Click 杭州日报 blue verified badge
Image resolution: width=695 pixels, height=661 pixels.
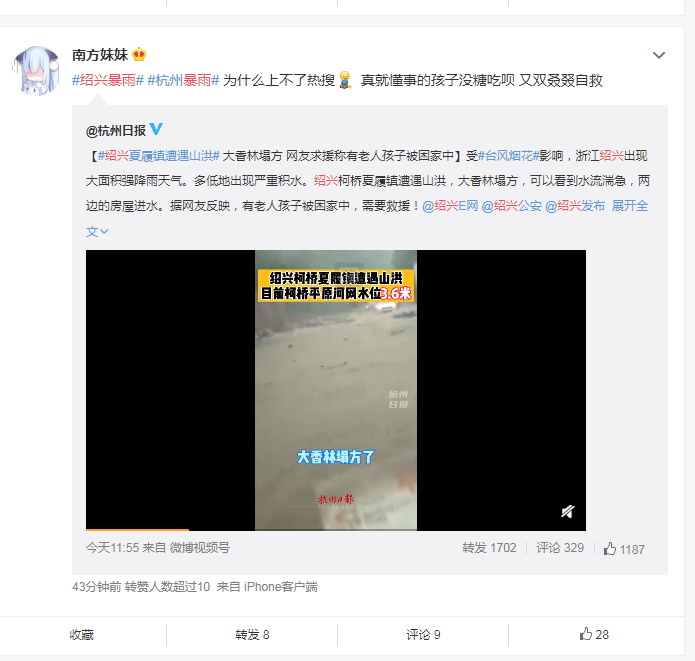(156, 129)
